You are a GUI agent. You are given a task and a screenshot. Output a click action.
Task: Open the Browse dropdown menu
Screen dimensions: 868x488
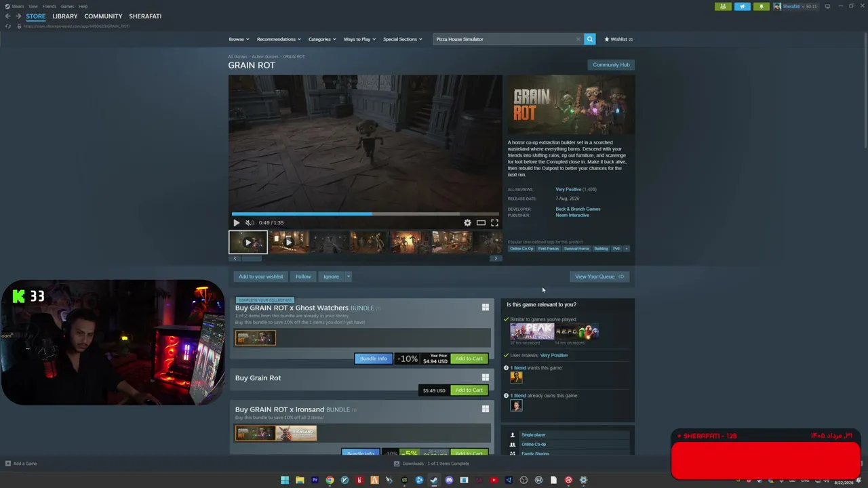pos(239,39)
